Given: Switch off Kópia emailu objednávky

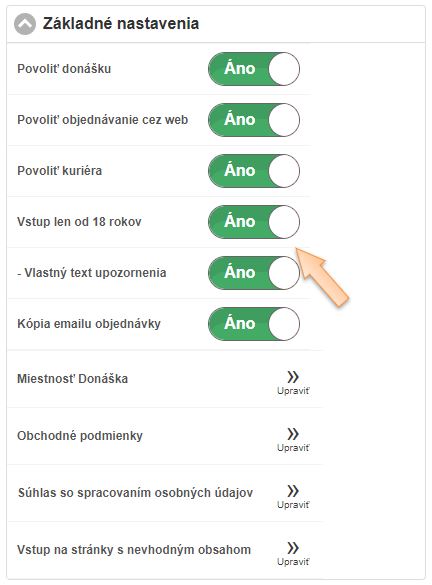Looking at the screenshot, I should pyautogui.click(x=254, y=324).
